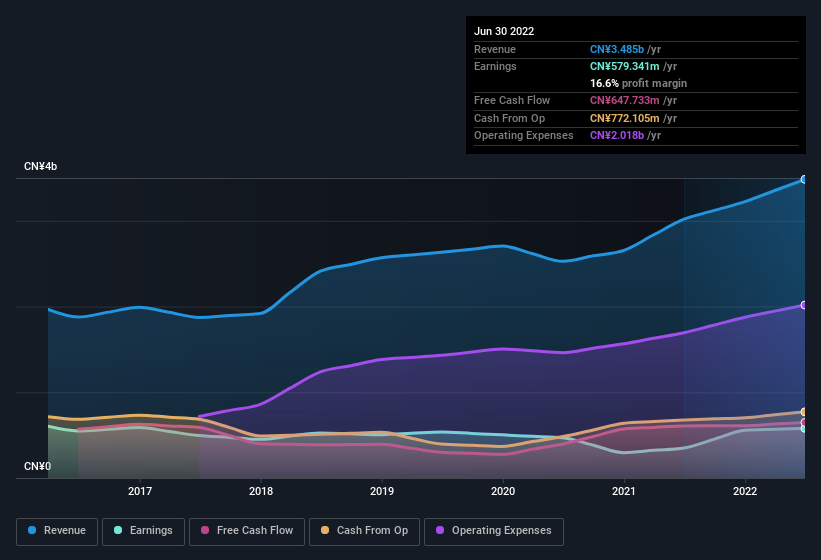The image size is (821, 560).
Task: Click the Cash From Op endpoint marker
Action: pyautogui.click(x=804, y=412)
